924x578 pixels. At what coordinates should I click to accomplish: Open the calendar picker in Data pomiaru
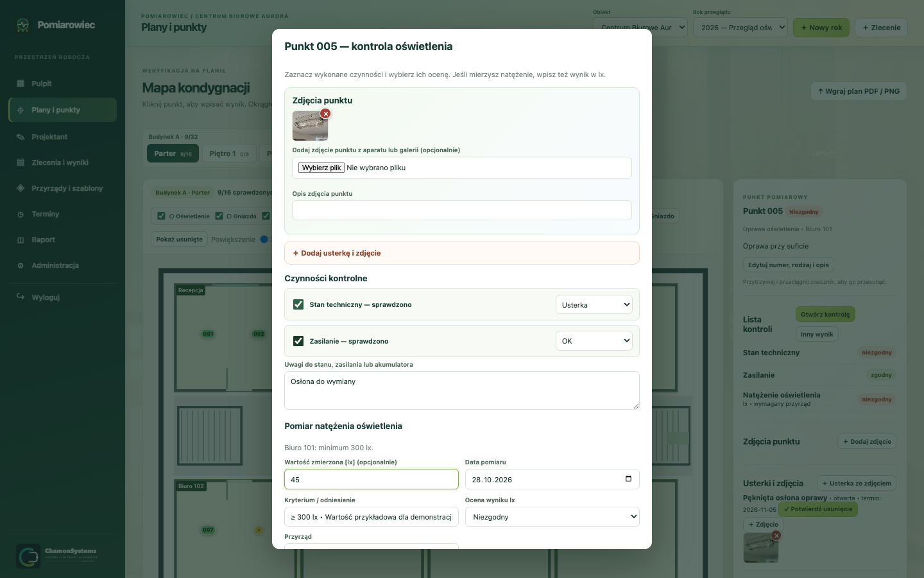click(x=628, y=479)
